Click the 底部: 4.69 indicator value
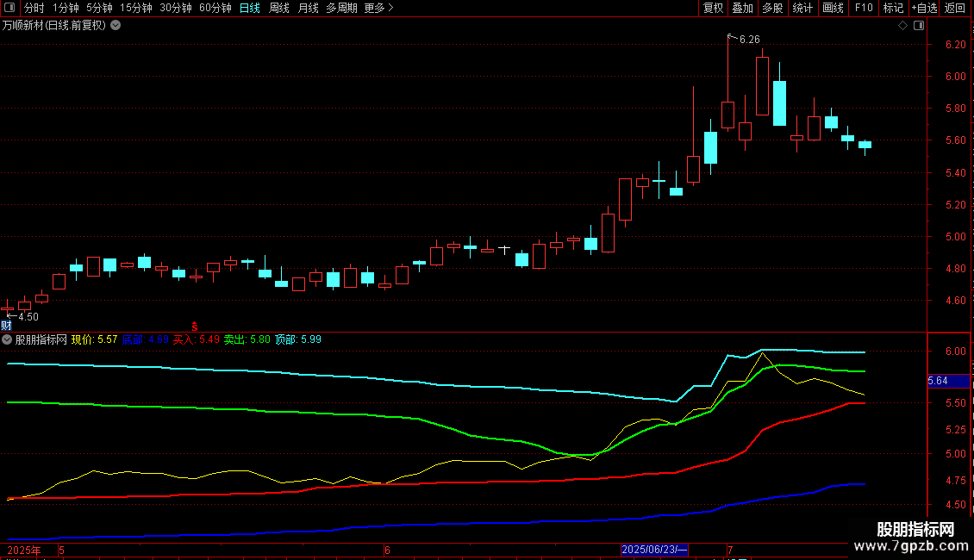The height and width of the screenshot is (560, 974). coord(146,339)
